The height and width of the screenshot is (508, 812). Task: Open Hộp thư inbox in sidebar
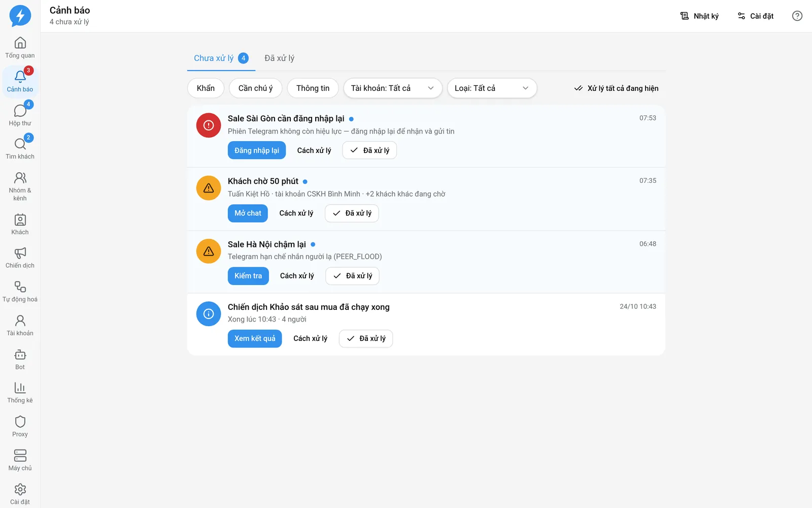click(20, 115)
